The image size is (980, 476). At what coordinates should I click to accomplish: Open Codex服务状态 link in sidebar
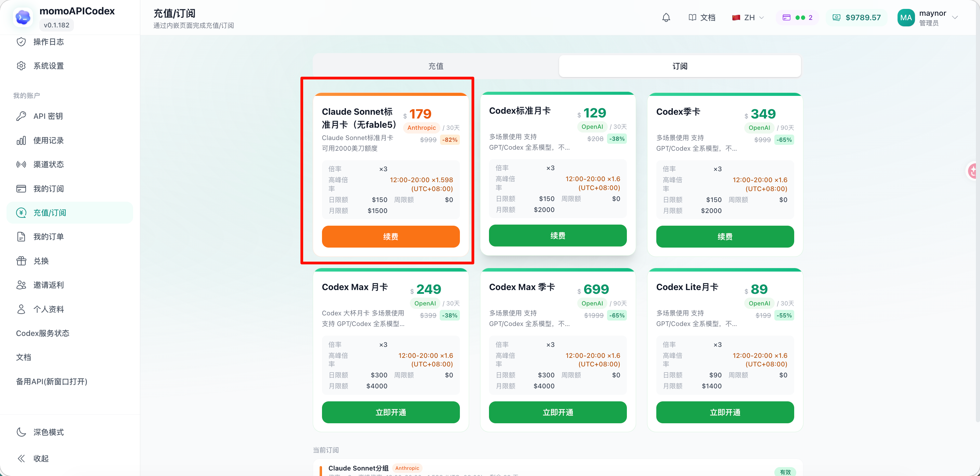pos(70,333)
